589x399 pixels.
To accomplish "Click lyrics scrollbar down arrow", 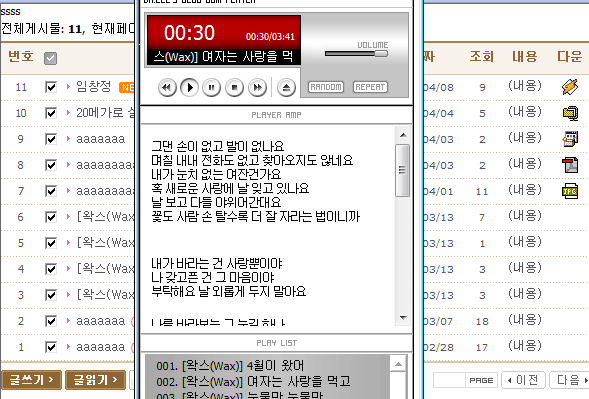I will click(x=403, y=317).
